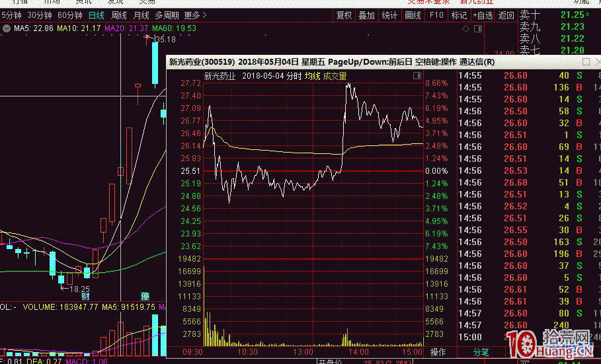This screenshot has width=601, height=364.
Task: Switch to the 5分钟 period
Action: [11, 16]
